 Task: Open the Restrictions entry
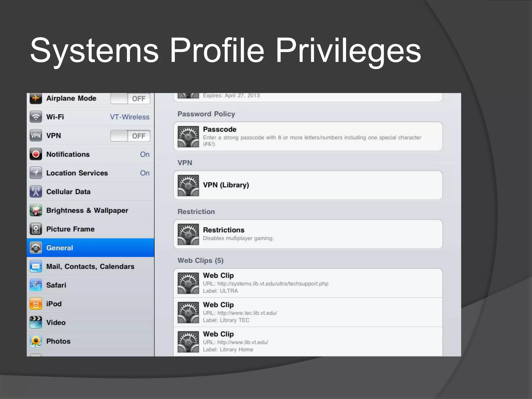(x=308, y=234)
